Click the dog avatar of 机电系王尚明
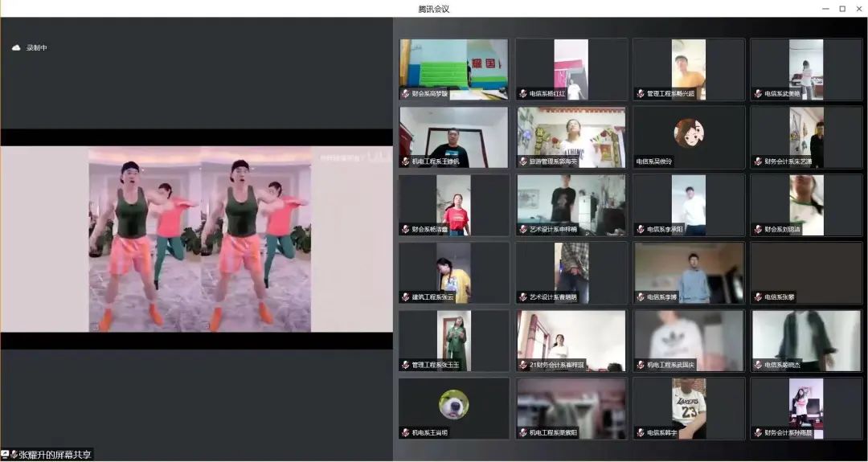The image size is (868, 462). (454, 404)
